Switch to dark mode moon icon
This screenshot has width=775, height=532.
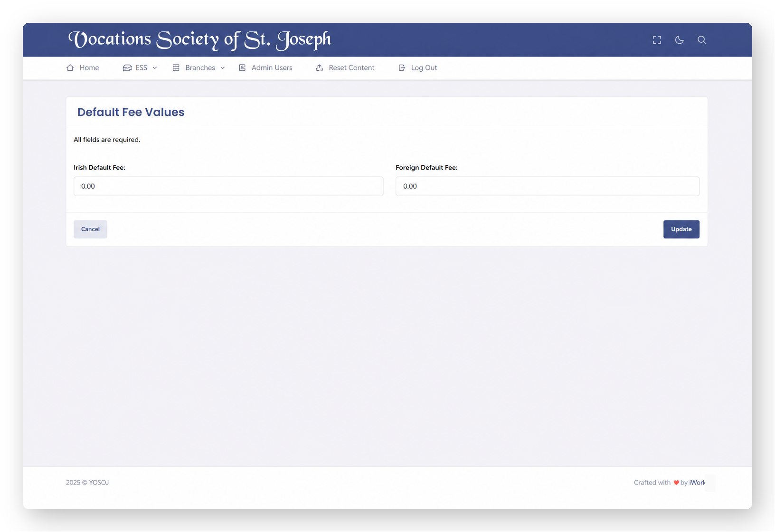[x=680, y=40]
